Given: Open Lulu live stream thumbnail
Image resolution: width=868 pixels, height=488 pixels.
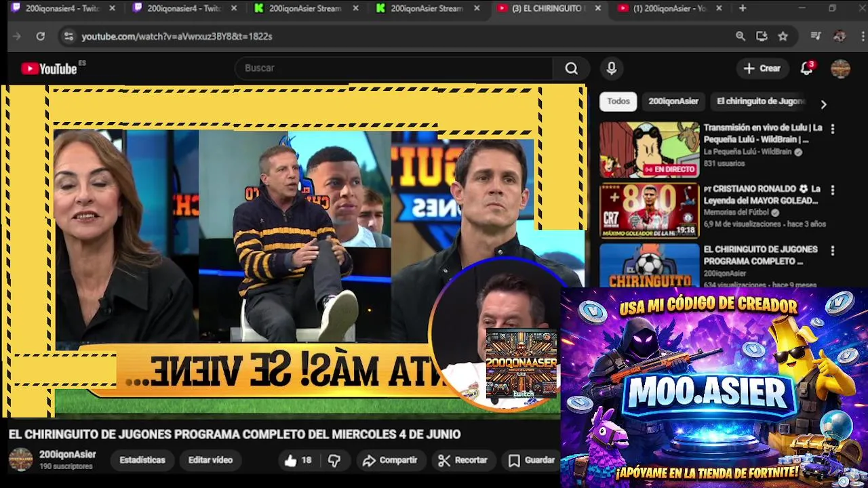Looking at the screenshot, I should coord(649,150).
